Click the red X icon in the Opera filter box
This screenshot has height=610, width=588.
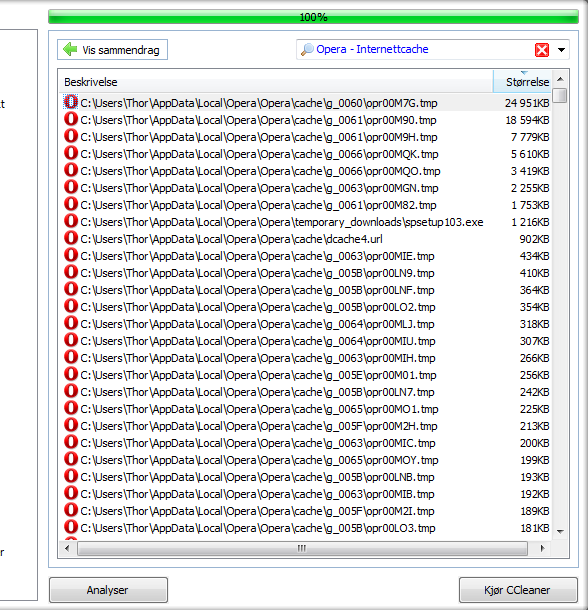542,50
